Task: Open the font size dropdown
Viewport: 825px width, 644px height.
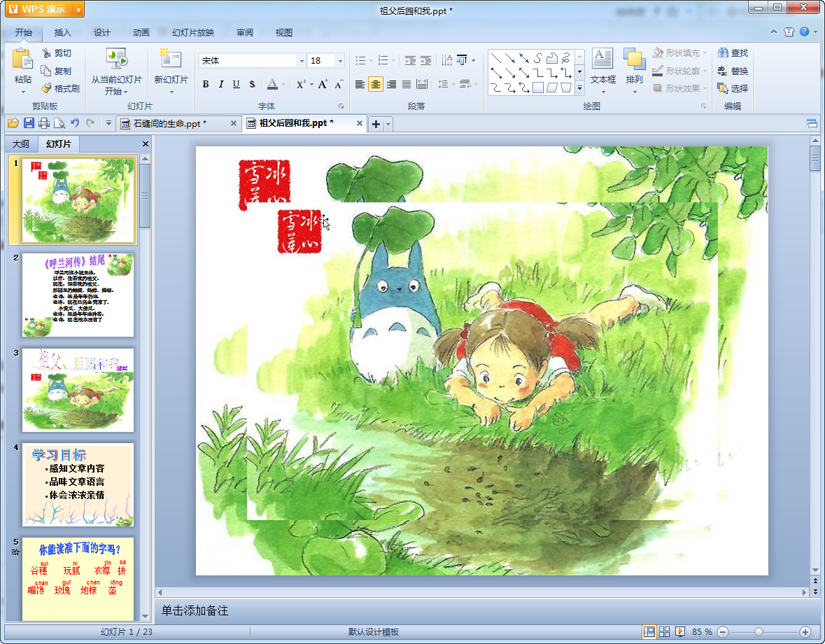Action: click(x=340, y=61)
